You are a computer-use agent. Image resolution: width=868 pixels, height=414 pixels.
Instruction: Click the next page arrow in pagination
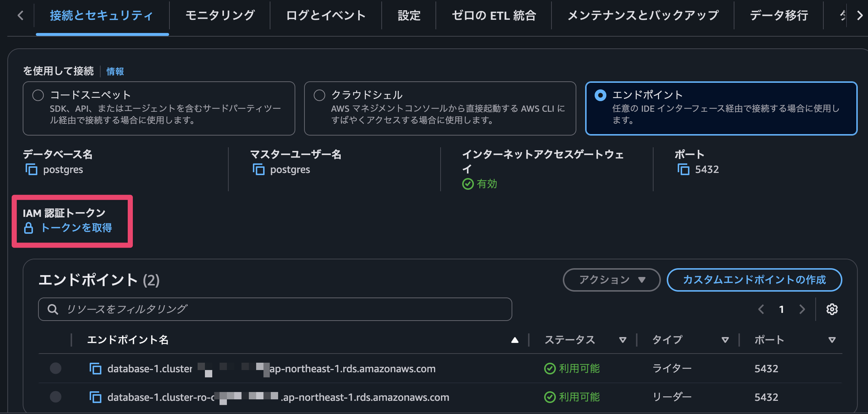point(802,309)
